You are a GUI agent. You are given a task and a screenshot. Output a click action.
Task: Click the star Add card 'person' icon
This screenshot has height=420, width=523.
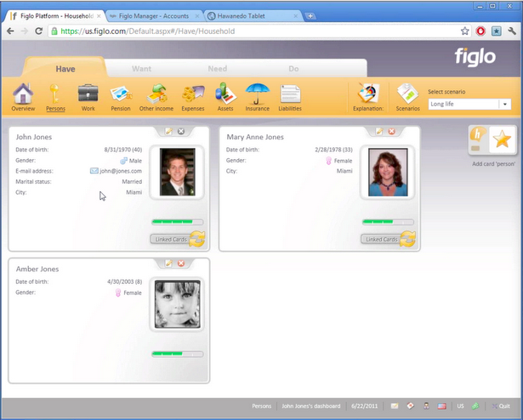(503, 139)
